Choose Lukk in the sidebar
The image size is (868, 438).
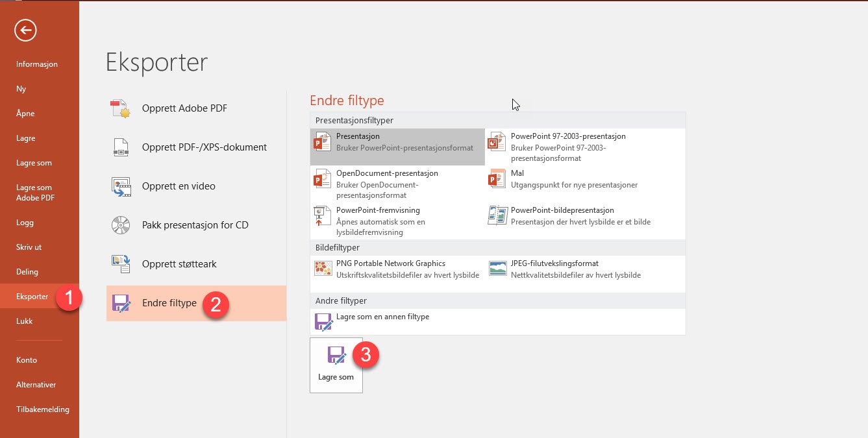pyautogui.click(x=24, y=321)
